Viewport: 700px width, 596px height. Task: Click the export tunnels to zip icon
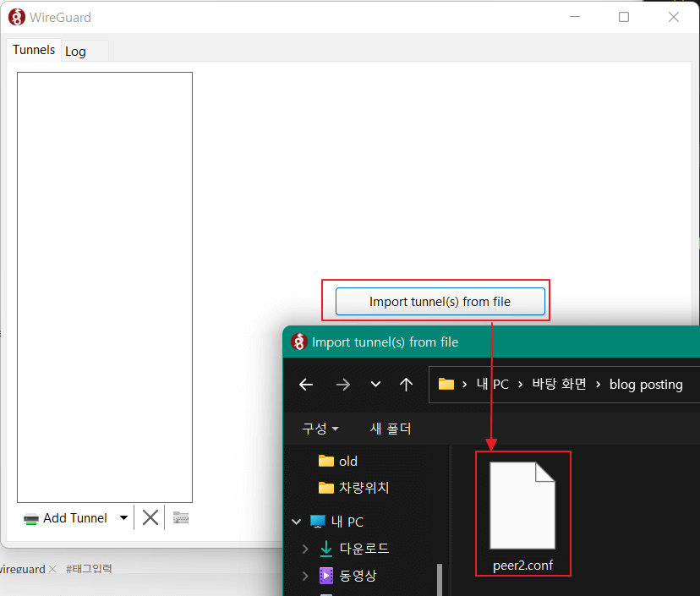181,518
